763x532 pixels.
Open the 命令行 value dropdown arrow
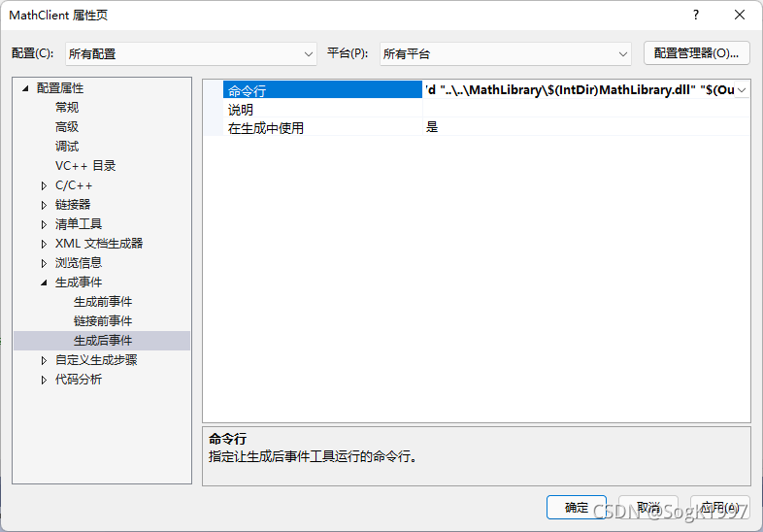click(742, 90)
